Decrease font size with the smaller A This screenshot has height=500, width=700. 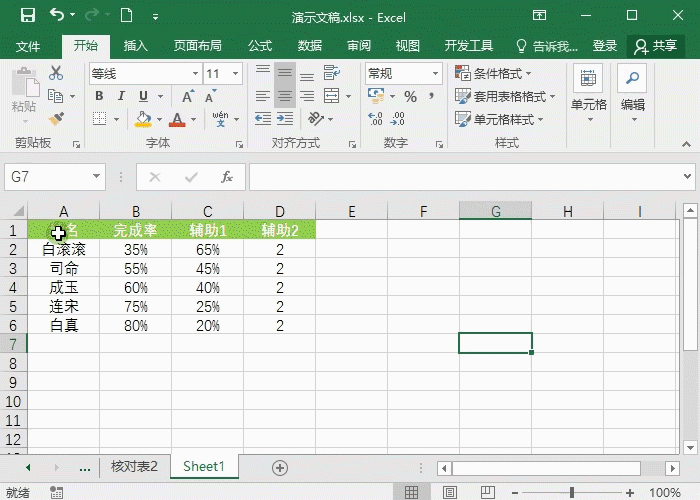(x=210, y=96)
